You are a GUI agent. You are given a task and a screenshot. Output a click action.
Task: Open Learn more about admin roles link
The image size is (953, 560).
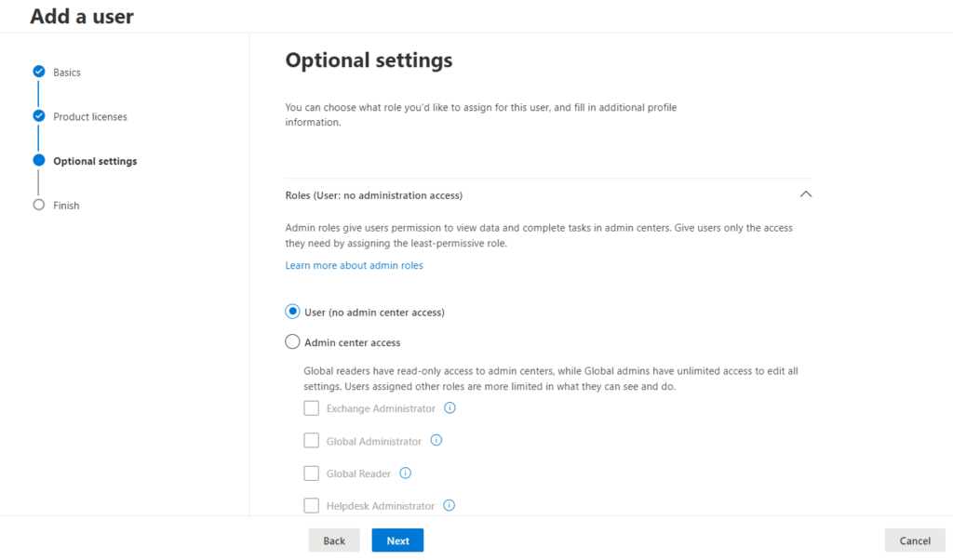point(354,266)
